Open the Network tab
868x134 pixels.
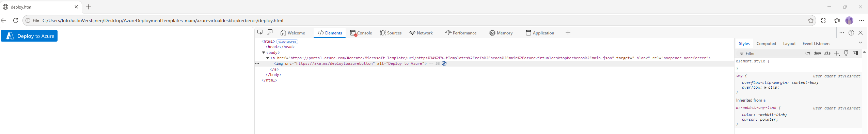tap(421, 33)
